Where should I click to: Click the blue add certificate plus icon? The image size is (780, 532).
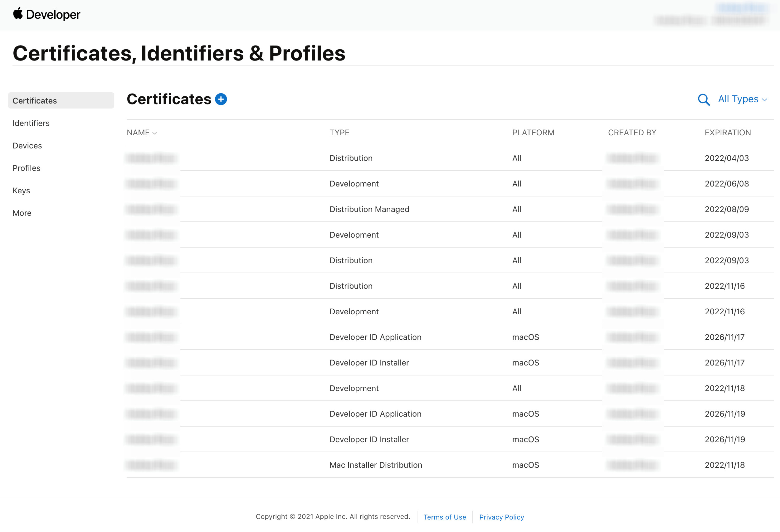221,99
